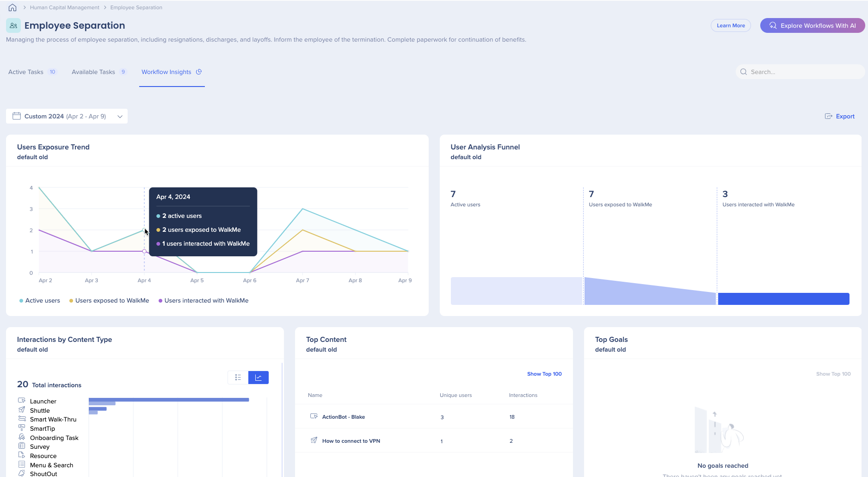The height and width of the screenshot is (477, 868).
Task: Switch to list view in Interactions by Content Type
Action: pyautogui.click(x=237, y=377)
